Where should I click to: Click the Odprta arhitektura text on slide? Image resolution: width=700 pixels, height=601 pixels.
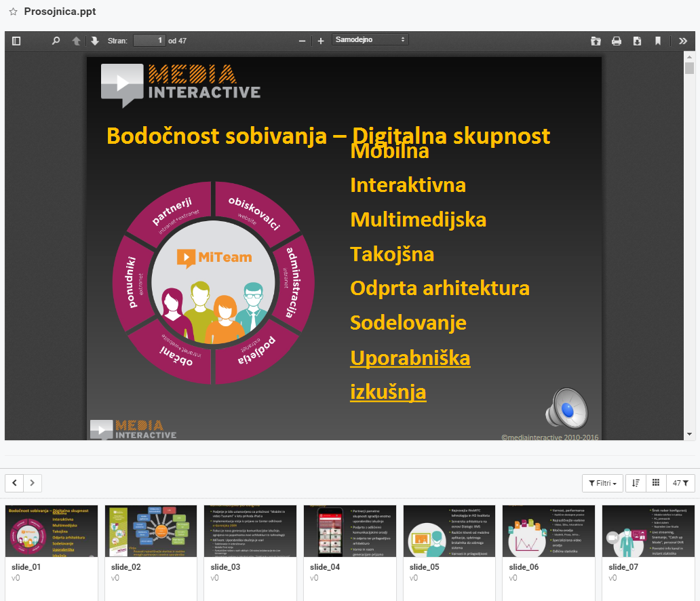click(x=440, y=288)
